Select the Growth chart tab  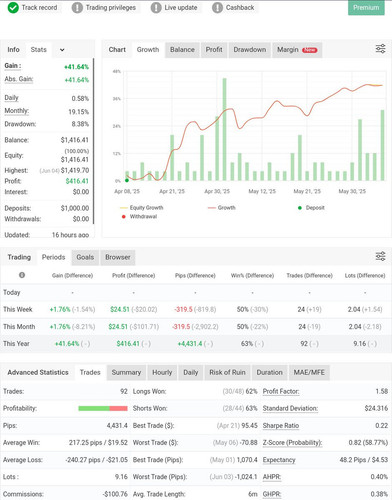(x=148, y=50)
